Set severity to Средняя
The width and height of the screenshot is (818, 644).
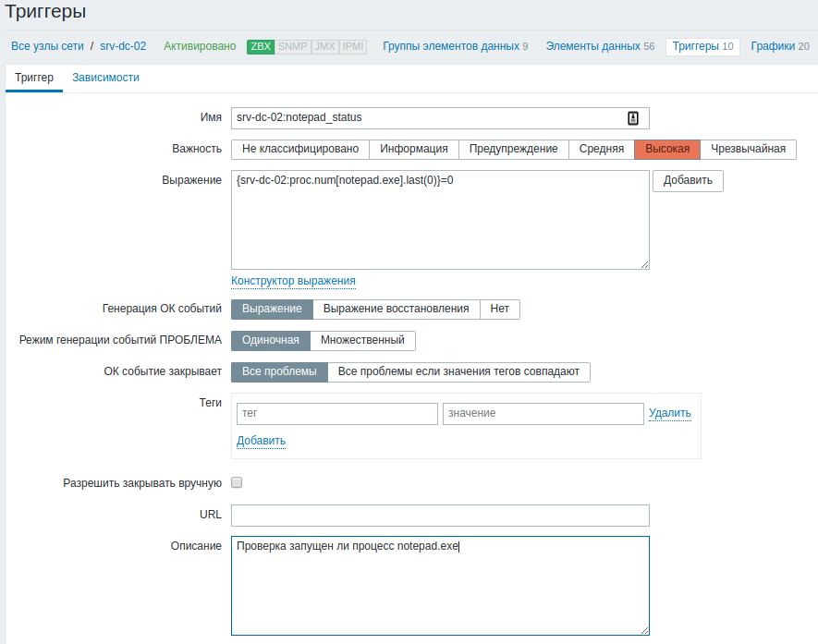click(x=601, y=149)
